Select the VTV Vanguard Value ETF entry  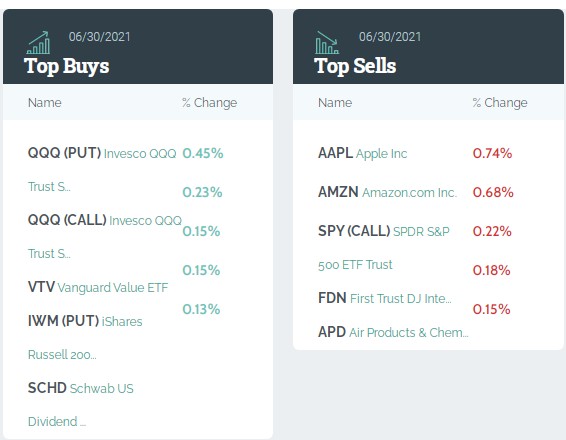point(98,287)
